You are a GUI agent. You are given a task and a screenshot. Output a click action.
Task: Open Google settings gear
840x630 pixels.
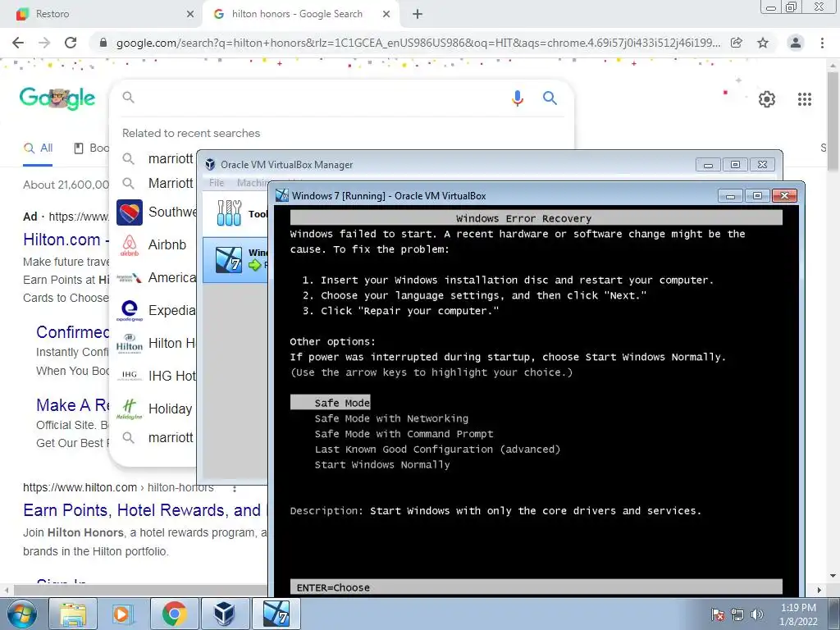point(767,99)
